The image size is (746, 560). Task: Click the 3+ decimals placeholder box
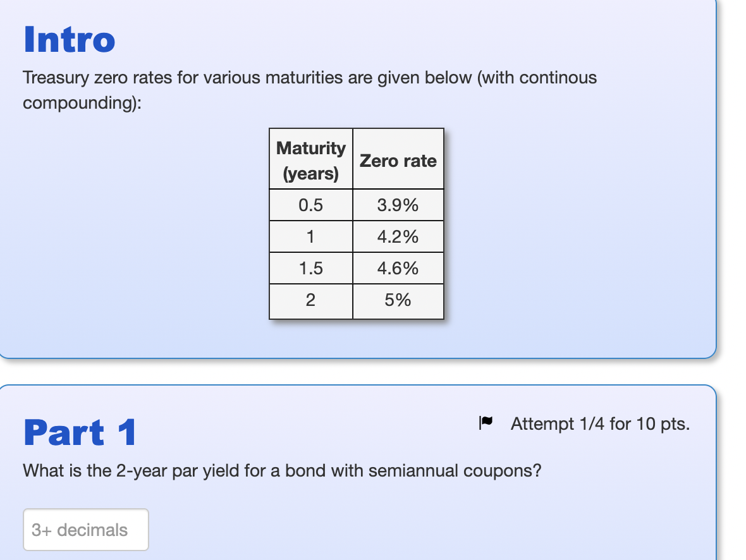pyautogui.click(x=85, y=530)
